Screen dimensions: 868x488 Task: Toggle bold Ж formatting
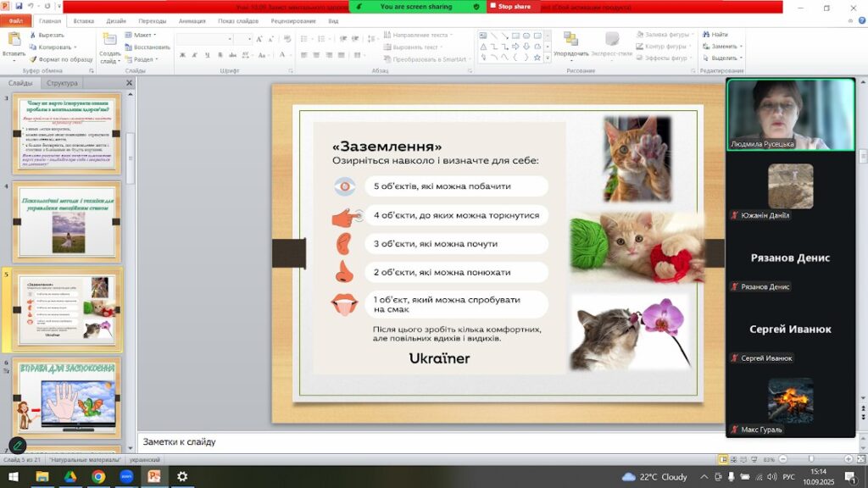pyautogui.click(x=183, y=55)
